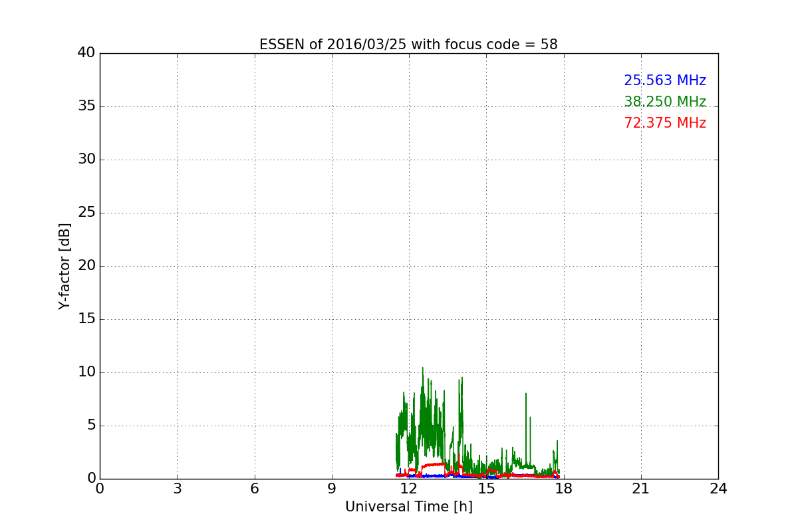Click the plot title mentioning ESSEN 2016/03/25

click(408, 45)
